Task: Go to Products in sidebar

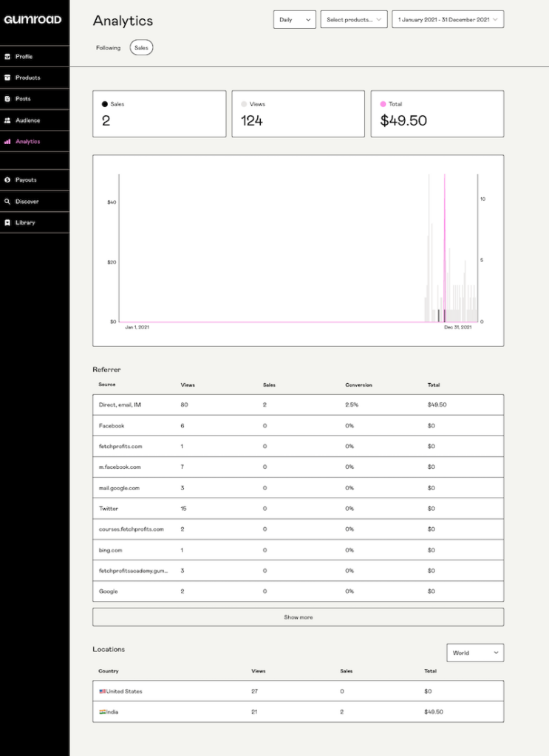Action: tap(35, 78)
